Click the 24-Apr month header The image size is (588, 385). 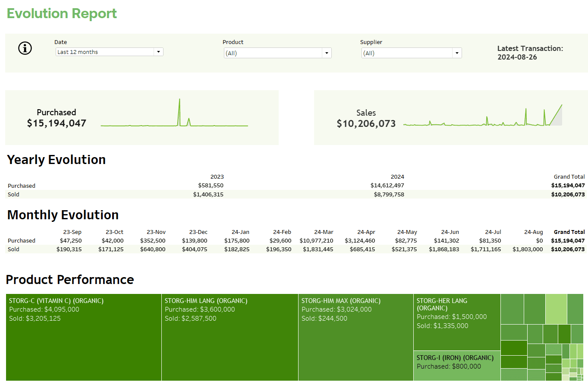click(366, 232)
